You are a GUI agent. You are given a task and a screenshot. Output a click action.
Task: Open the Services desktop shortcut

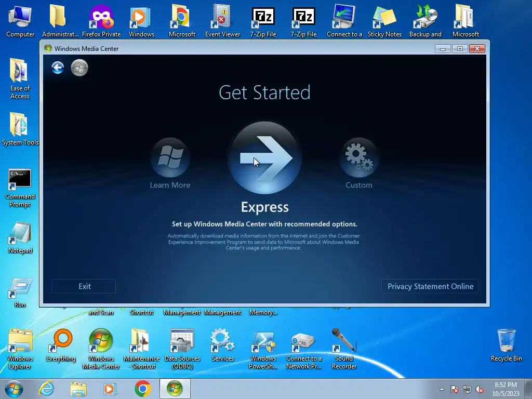pos(222,345)
